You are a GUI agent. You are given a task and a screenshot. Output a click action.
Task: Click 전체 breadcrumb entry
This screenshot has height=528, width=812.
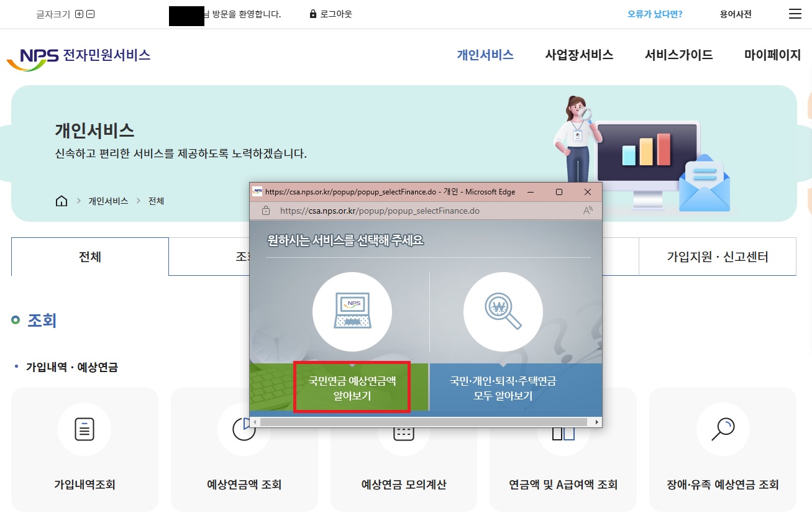(156, 201)
